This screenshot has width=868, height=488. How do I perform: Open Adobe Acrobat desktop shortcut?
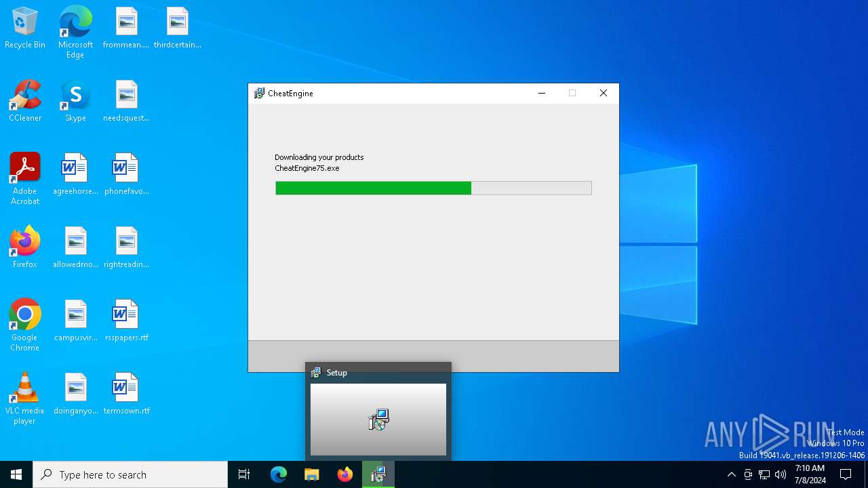(x=25, y=178)
